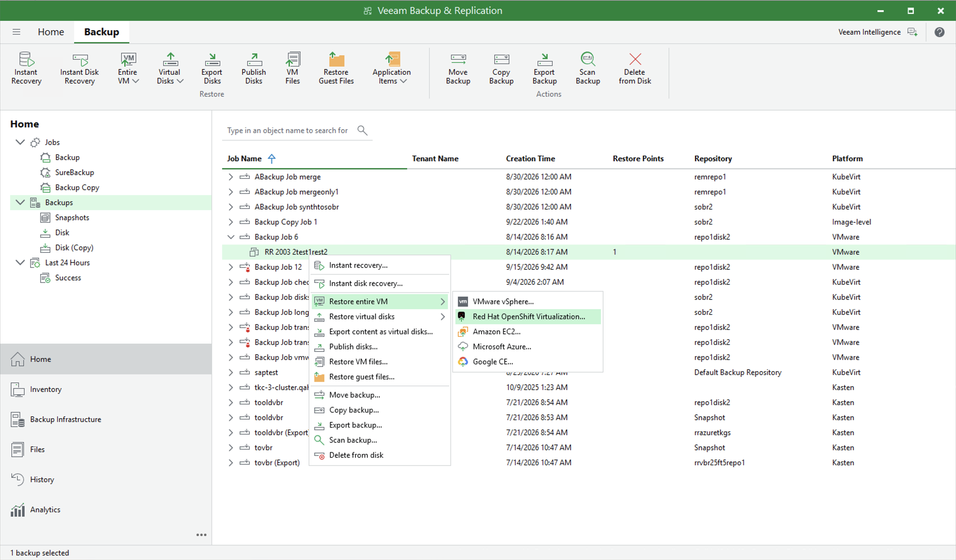956x560 pixels.
Task: Collapse the Jobs tree node
Action: pos(20,142)
